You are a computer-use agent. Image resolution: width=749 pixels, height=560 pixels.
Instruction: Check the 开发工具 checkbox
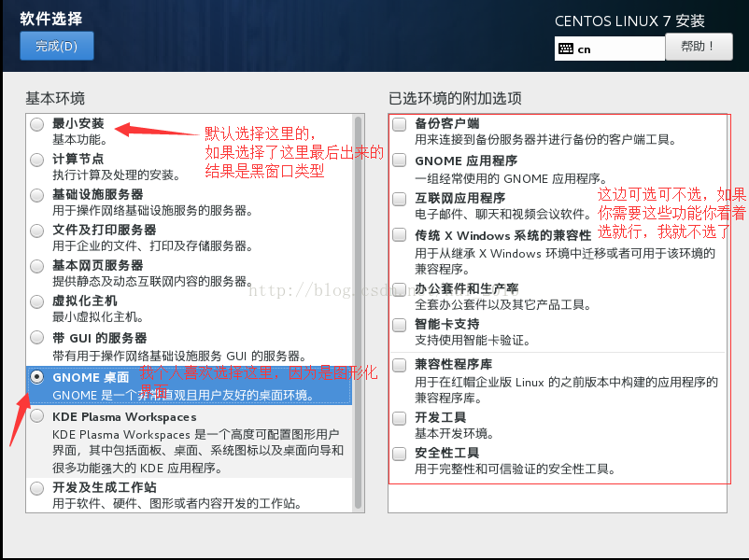click(x=400, y=418)
